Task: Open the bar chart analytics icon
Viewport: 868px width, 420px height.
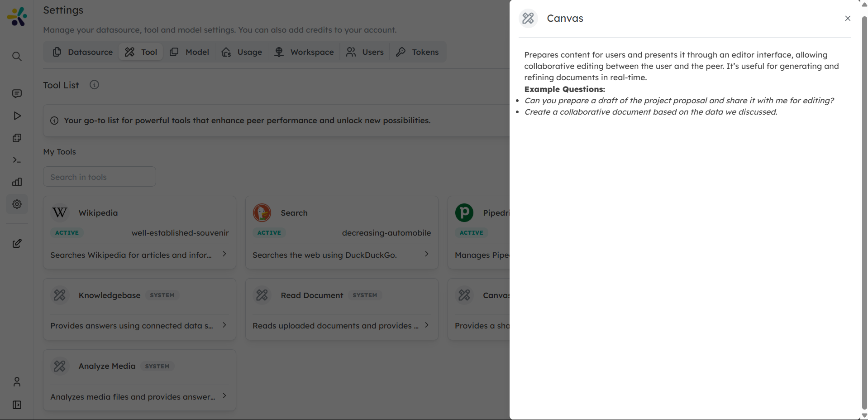Action: (17, 182)
